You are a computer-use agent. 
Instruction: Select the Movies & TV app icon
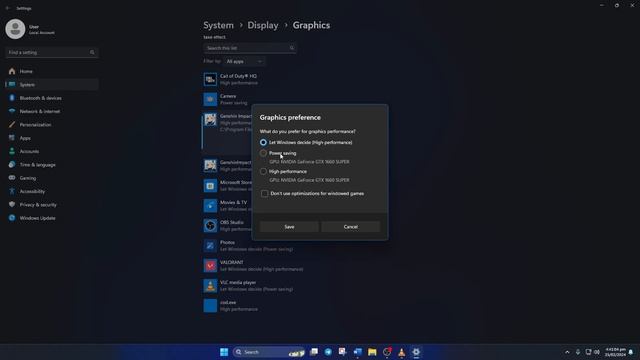[210, 206]
